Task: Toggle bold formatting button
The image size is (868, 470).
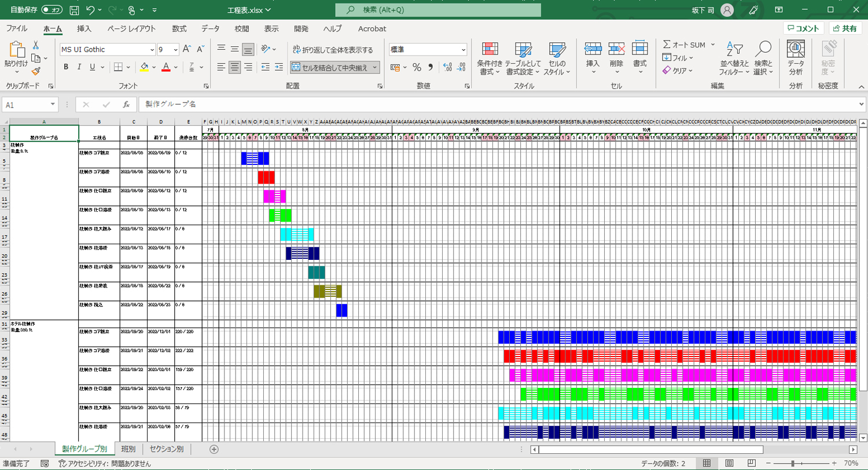Action: 66,67
